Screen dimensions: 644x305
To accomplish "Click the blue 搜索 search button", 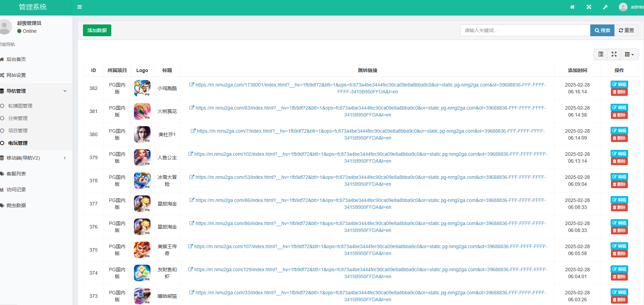I will tap(602, 30).
